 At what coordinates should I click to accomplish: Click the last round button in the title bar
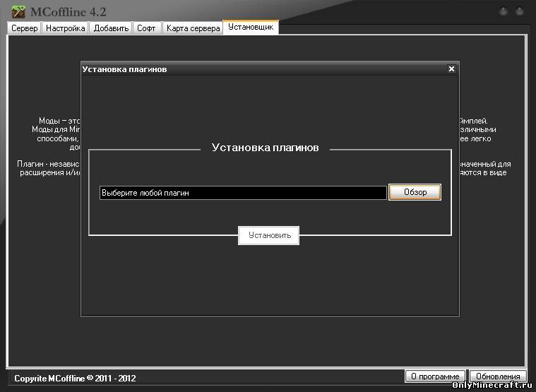point(520,12)
